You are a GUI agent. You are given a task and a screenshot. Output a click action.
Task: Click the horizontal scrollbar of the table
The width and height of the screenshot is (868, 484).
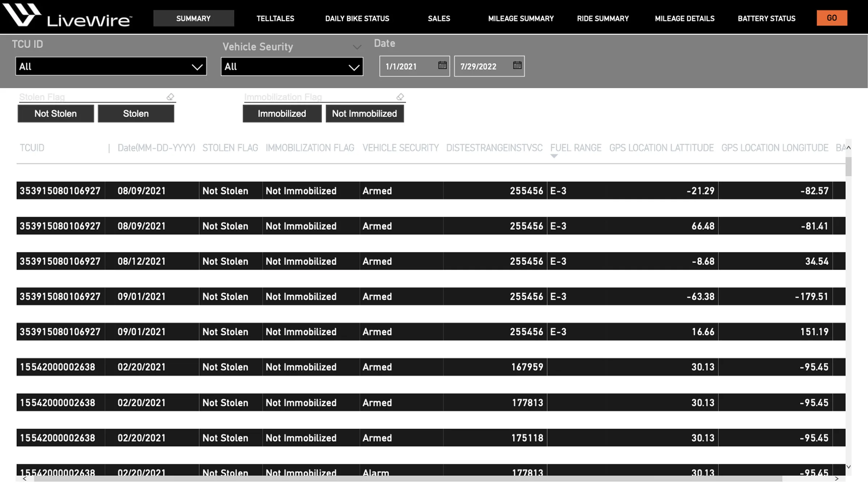point(408,479)
